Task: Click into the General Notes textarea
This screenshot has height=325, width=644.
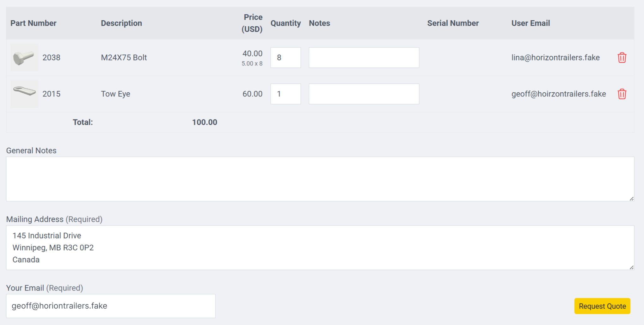Action: [319, 179]
